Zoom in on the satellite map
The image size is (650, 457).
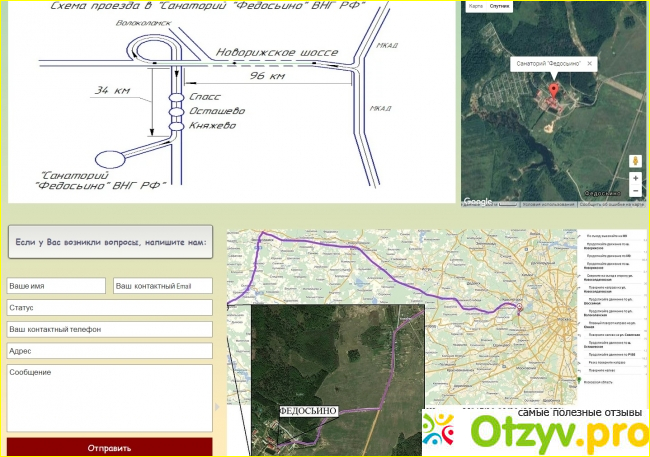pyautogui.click(x=635, y=178)
